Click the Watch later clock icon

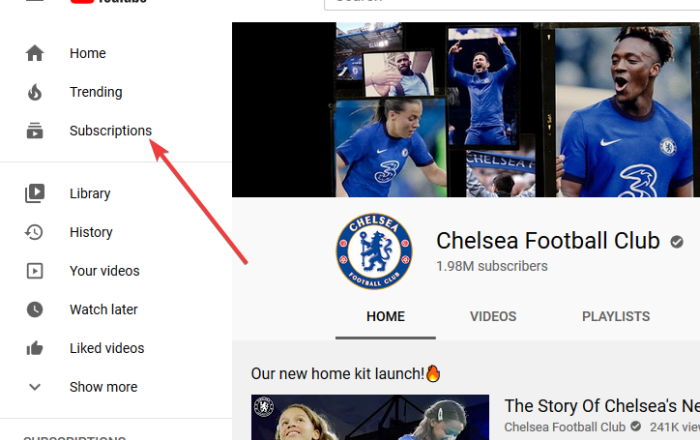tap(35, 309)
